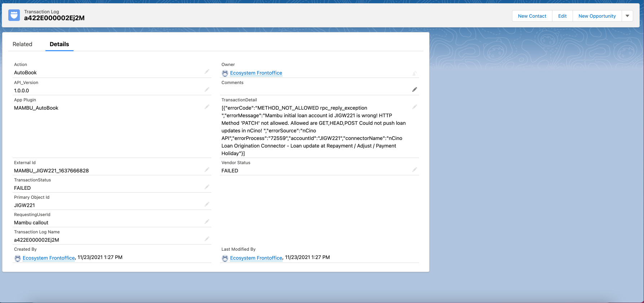The height and width of the screenshot is (303, 644).
Task: Open more actions dropdown arrow
Action: [x=627, y=16]
